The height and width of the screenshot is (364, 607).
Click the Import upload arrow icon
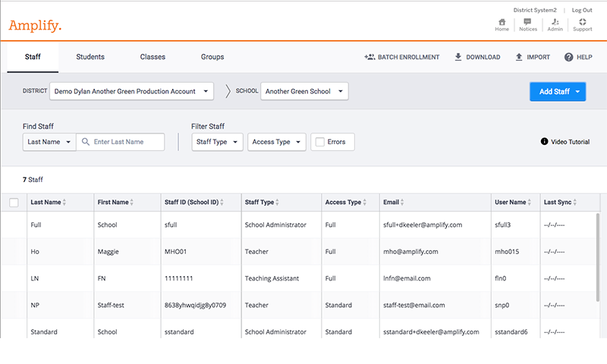click(x=519, y=57)
